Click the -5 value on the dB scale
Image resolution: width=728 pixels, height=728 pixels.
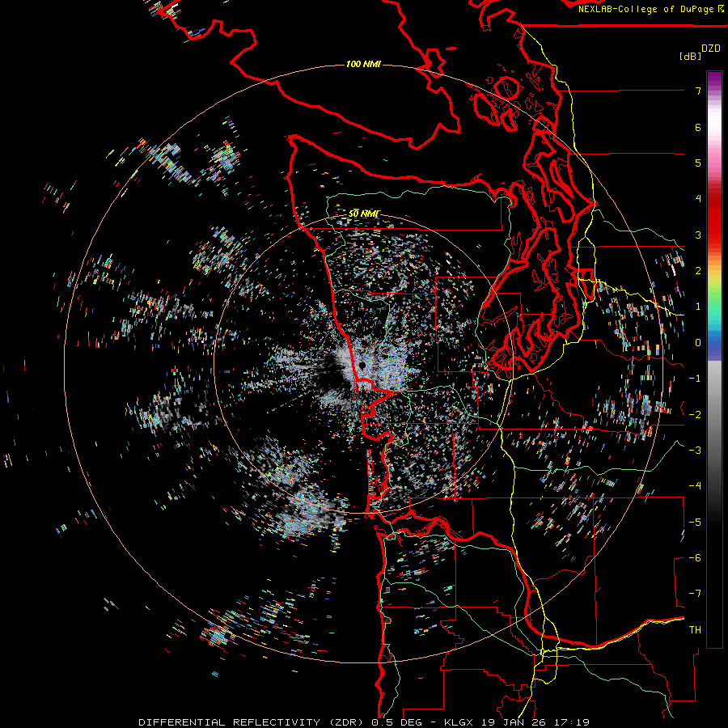695,523
